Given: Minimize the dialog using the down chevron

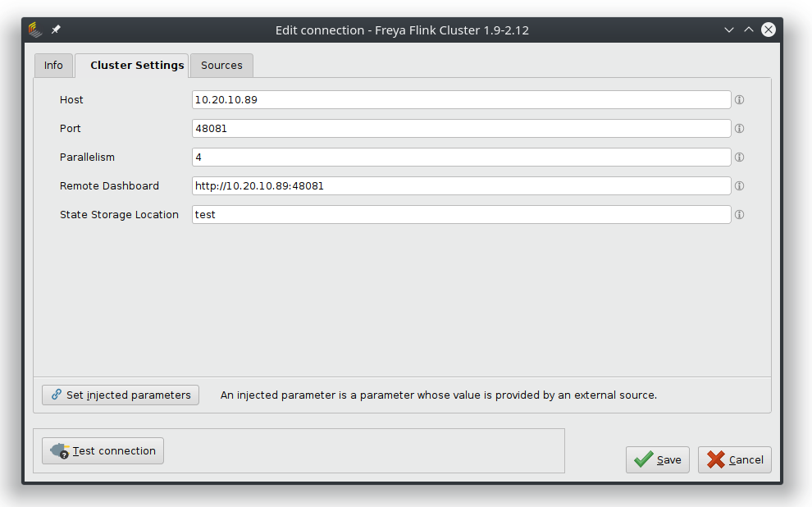Looking at the screenshot, I should [x=728, y=30].
